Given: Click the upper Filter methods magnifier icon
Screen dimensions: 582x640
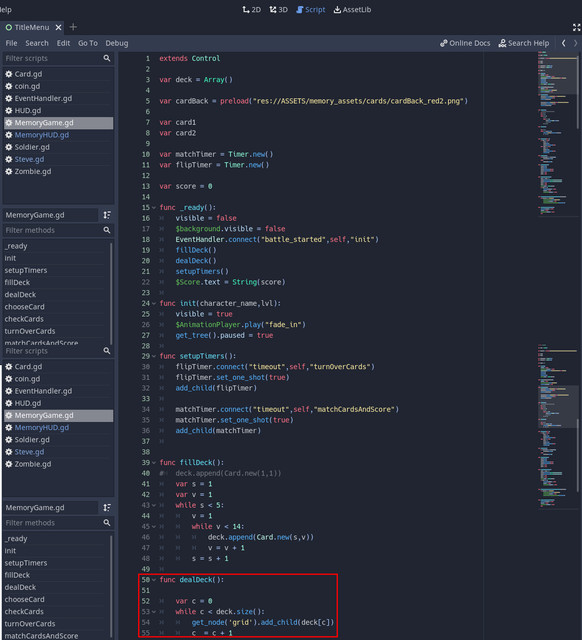Looking at the screenshot, I should coord(107,230).
